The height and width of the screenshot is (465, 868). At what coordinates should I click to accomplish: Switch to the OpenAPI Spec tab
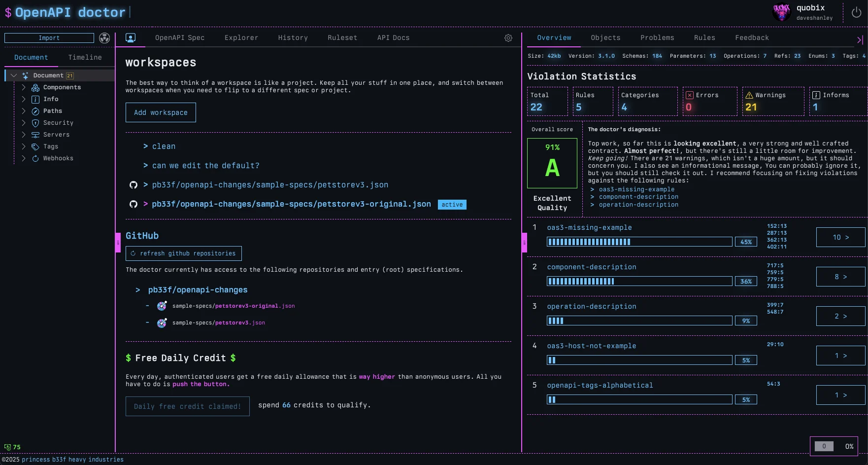click(x=180, y=37)
